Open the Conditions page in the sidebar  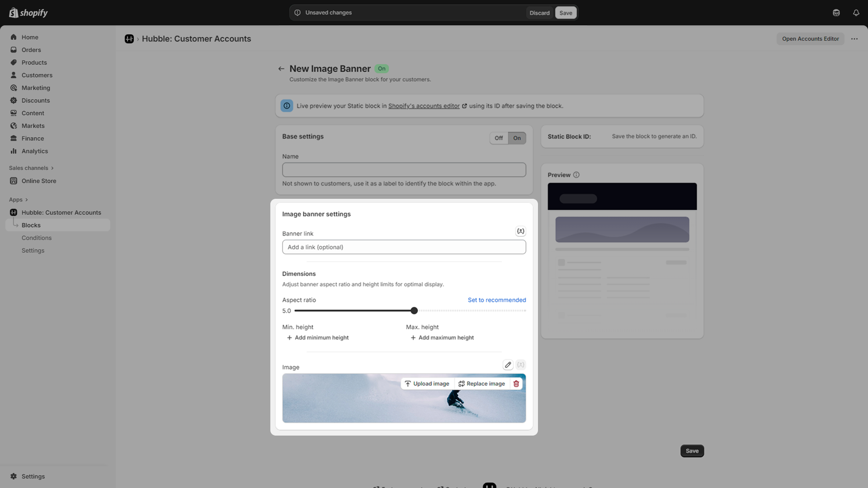[37, 238]
